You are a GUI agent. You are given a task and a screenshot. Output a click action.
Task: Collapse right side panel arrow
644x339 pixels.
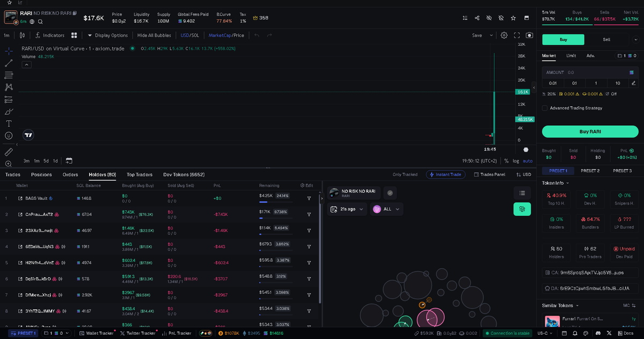[x=534, y=88]
